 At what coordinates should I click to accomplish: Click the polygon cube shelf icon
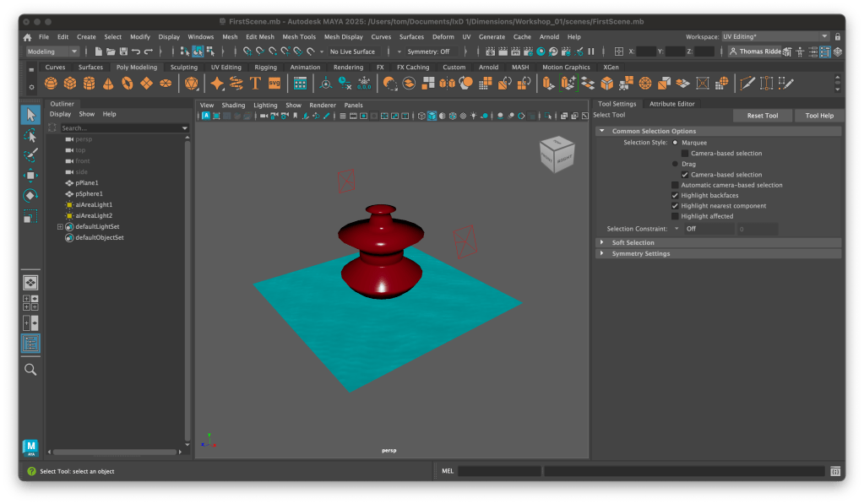click(x=70, y=84)
